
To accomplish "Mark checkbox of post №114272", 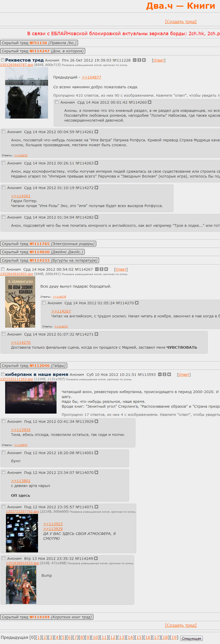I will [x=4, y=188].
